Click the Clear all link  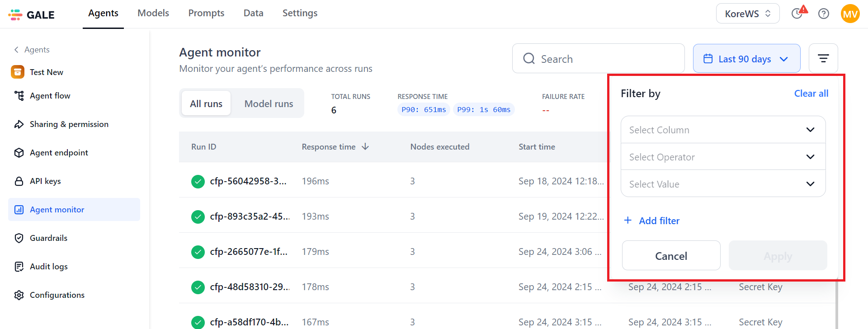point(811,94)
